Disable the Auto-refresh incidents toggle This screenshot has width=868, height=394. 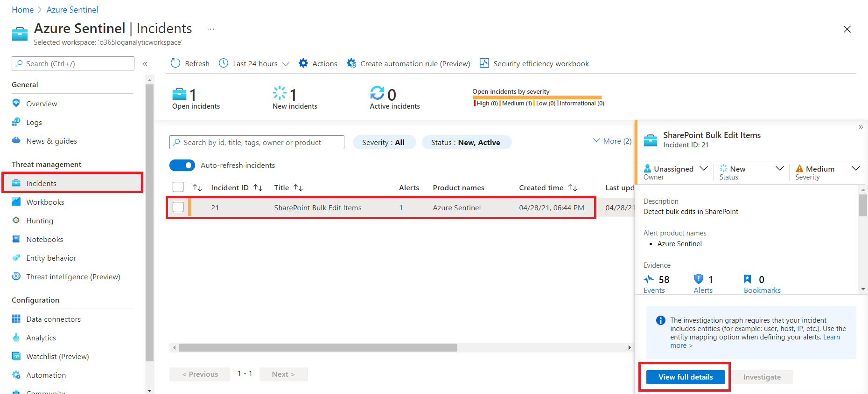tap(182, 166)
